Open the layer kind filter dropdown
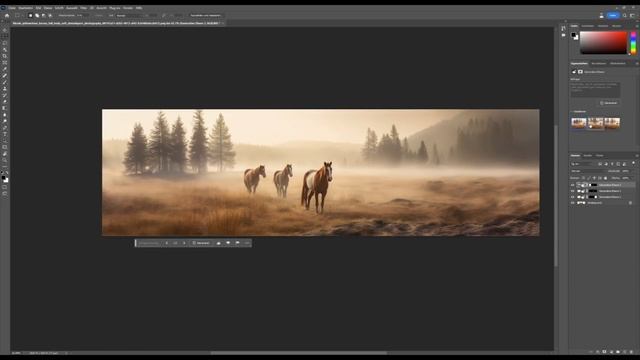The height and width of the screenshot is (360, 640). [583, 164]
